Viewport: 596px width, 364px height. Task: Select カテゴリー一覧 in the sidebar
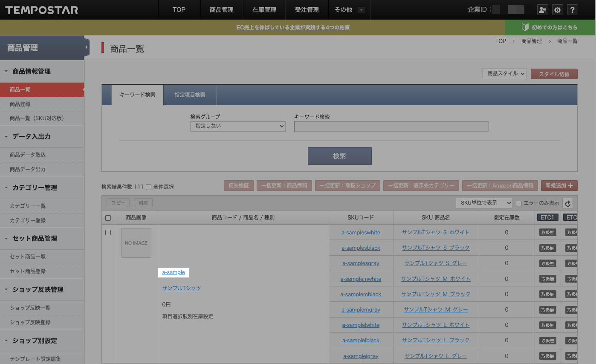42,206
